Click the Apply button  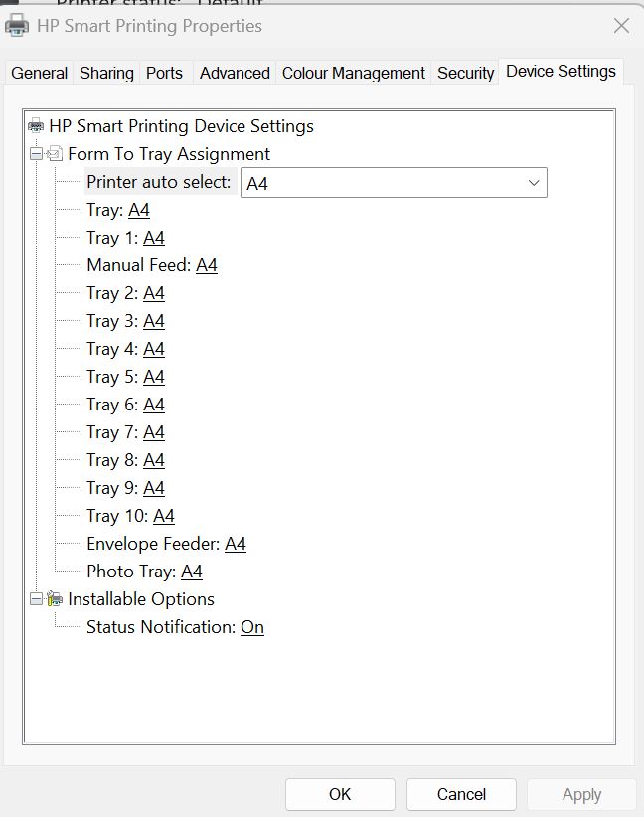coord(582,794)
